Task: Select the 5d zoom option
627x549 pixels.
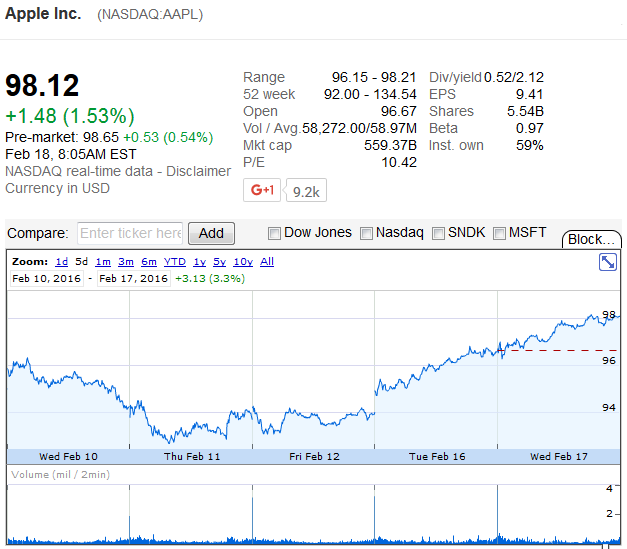Action: (82, 262)
